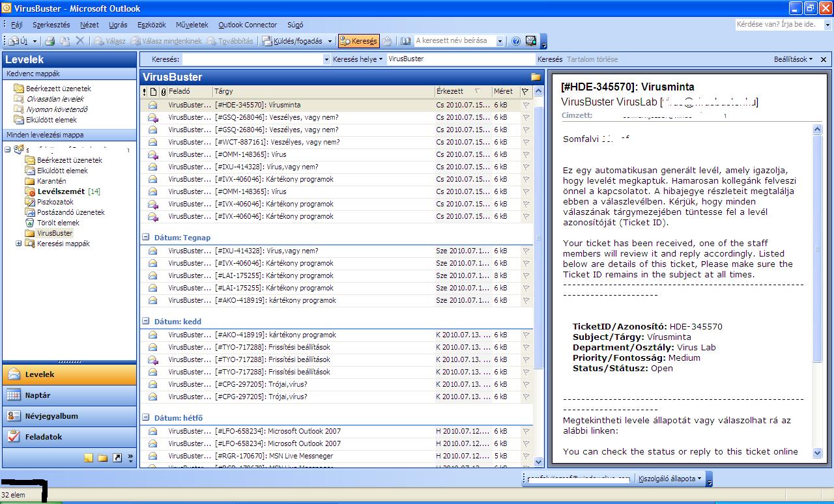
Task: Sort messages by Érkezett column
Action: tap(463, 92)
